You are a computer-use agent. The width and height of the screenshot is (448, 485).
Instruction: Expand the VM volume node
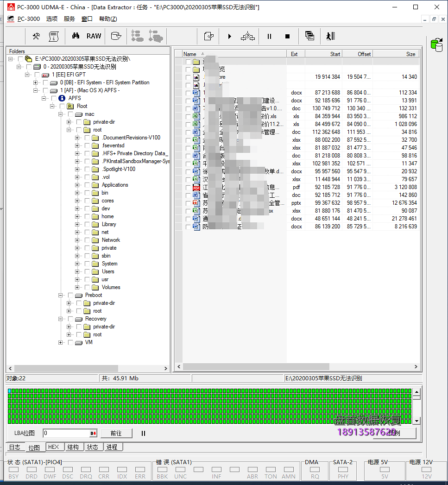(60, 342)
